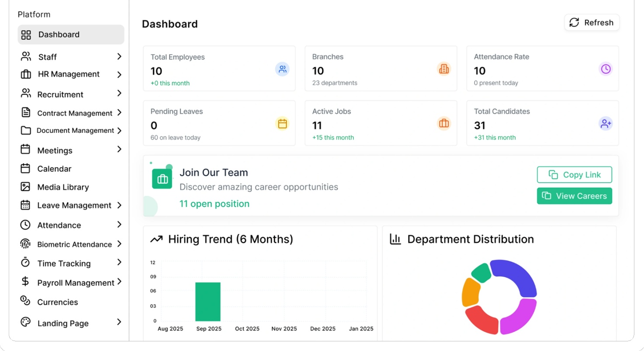Expand the Attendance chevron
The height and width of the screenshot is (351, 644).
(x=119, y=224)
